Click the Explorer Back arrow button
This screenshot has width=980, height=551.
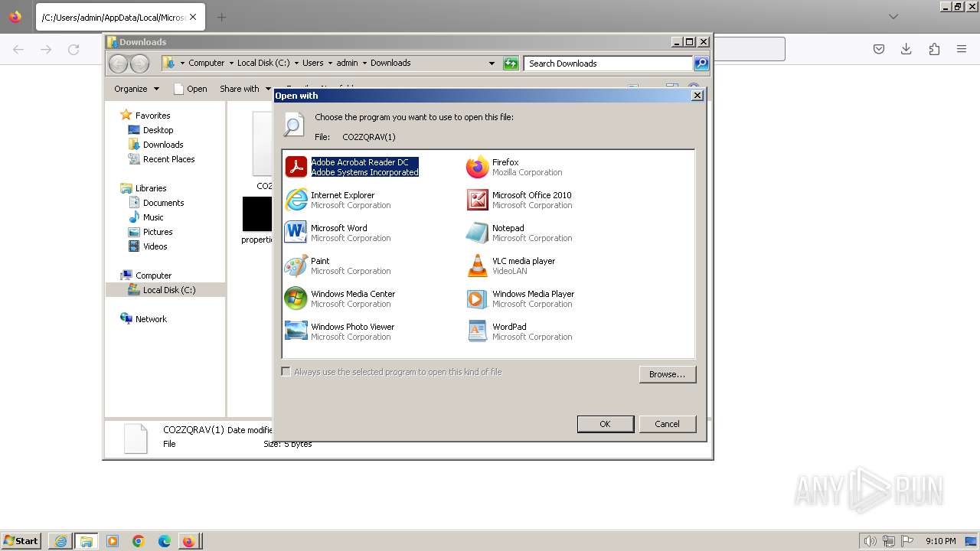(118, 64)
